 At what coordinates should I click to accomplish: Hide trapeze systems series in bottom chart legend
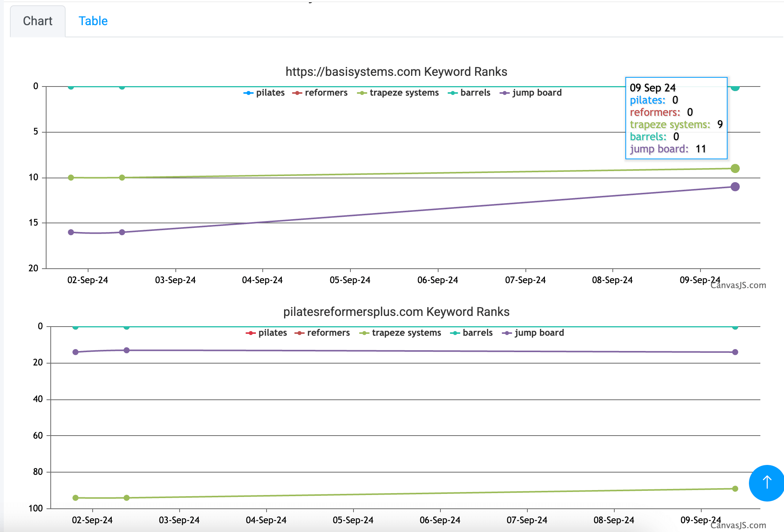tap(406, 333)
